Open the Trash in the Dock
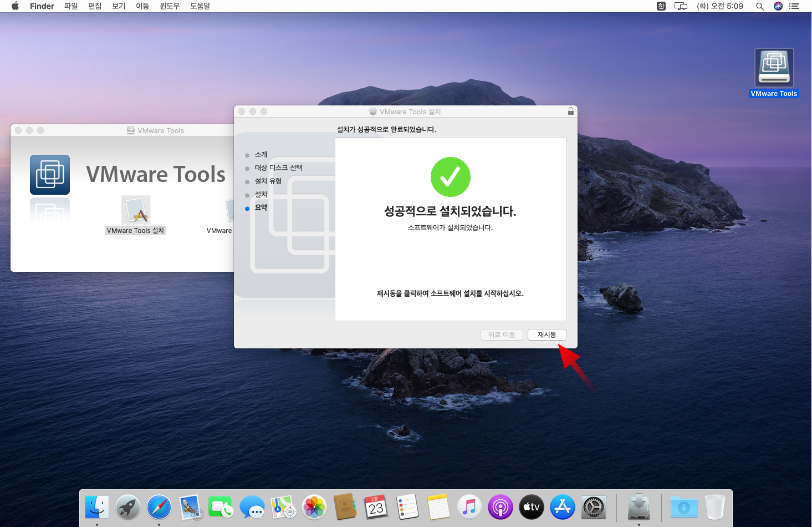The image size is (812, 527). tap(715, 507)
